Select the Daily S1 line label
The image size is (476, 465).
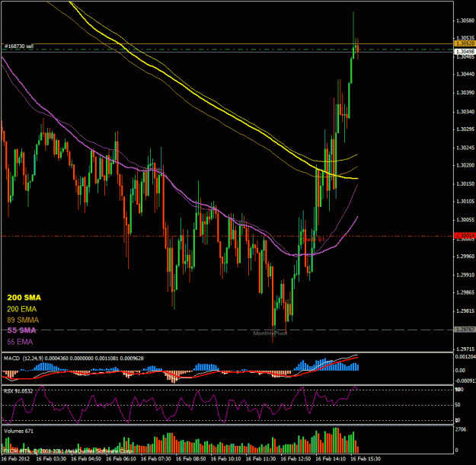(314, 240)
